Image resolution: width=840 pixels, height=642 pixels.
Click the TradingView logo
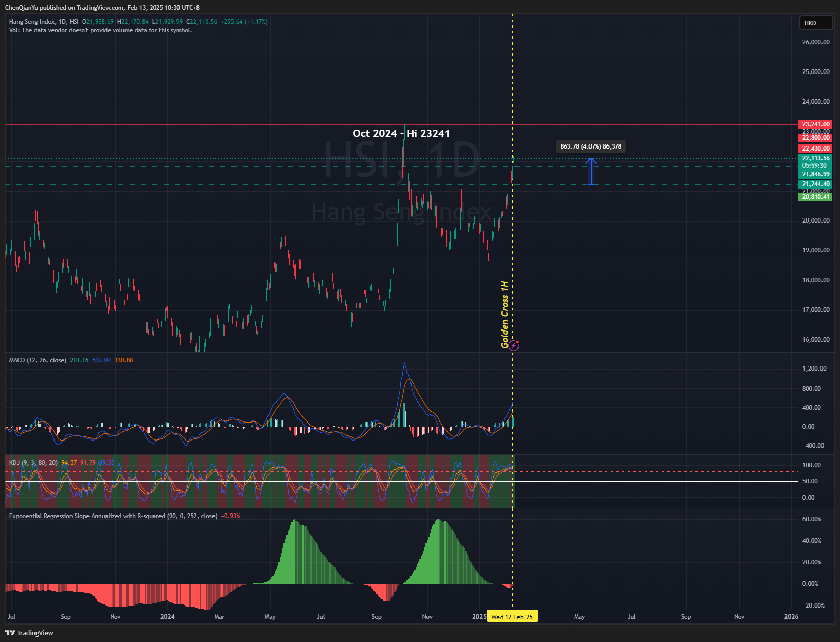tap(29, 633)
